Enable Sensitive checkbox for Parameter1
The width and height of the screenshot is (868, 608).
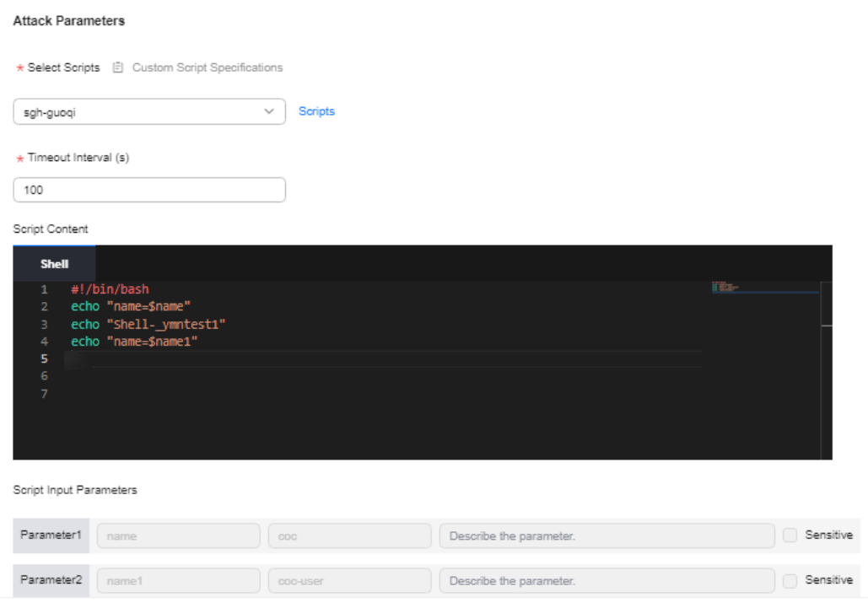(x=790, y=535)
